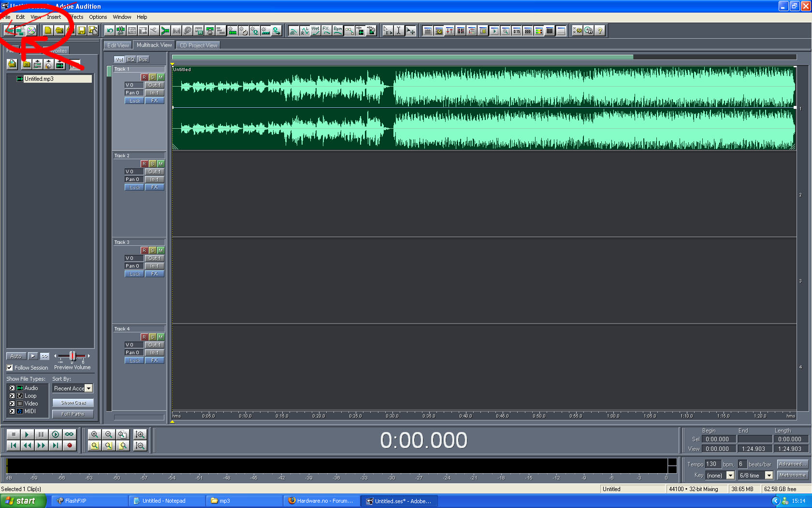This screenshot has width=812, height=508.
Task: Arm Track 1 record R button
Action: pos(144,77)
